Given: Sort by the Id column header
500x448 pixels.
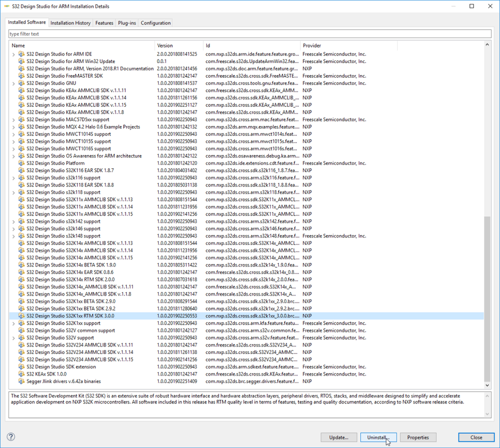Looking at the screenshot, I should coord(252,45).
